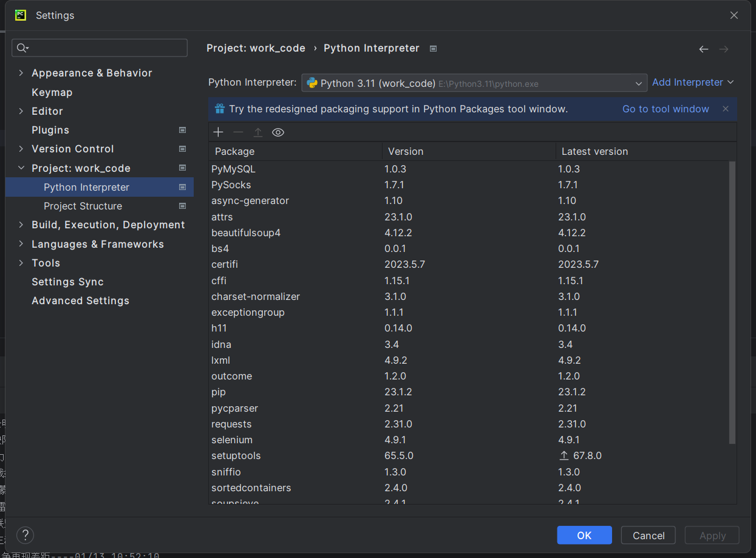Select the requests package row

tap(469, 424)
